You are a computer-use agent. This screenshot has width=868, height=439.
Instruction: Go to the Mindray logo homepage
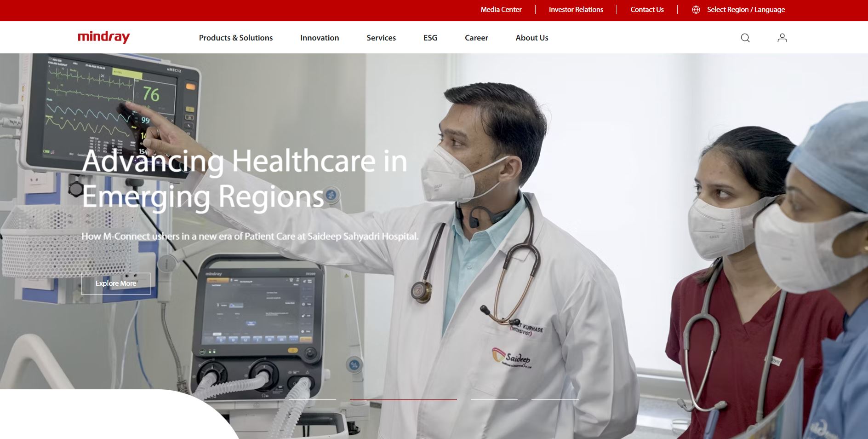coord(104,37)
